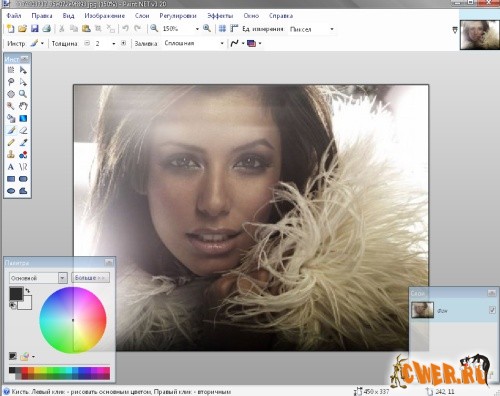The height and width of the screenshot is (396, 500).
Task: Open the Вид menu
Action: point(68,16)
